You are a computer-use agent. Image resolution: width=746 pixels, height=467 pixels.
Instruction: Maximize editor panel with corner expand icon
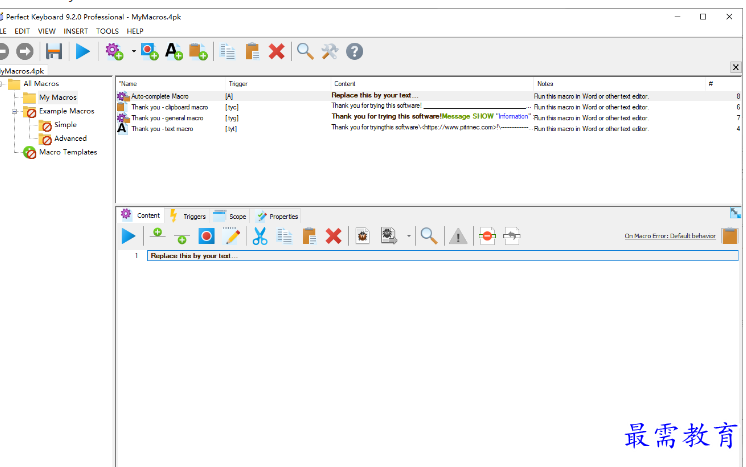[x=736, y=213]
